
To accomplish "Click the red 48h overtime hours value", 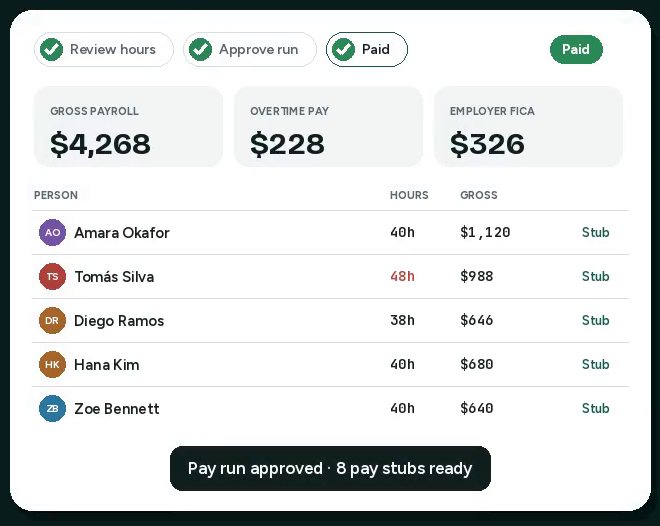I will pyautogui.click(x=402, y=276).
